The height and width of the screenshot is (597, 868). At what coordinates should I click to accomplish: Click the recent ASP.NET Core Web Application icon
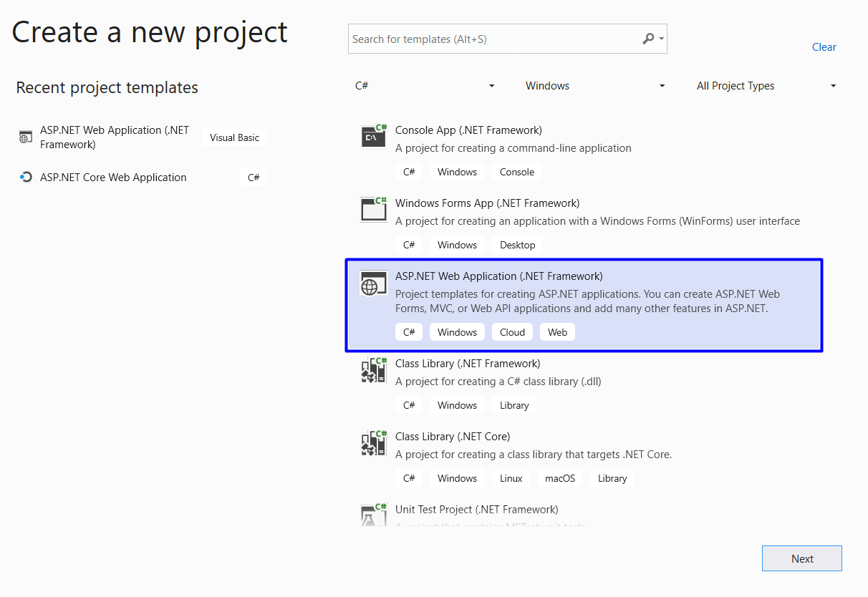click(x=26, y=178)
